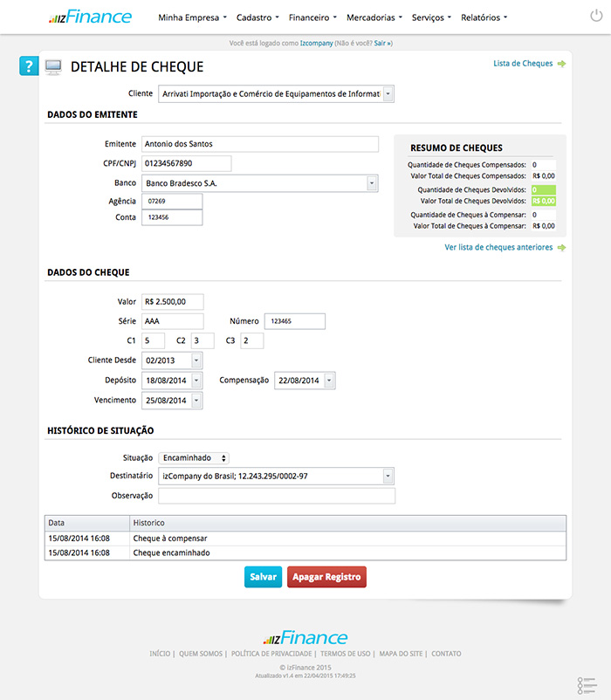This screenshot has width=611, height=700.
Task: Open the Relatórios menu
Action: pos(483,16)
